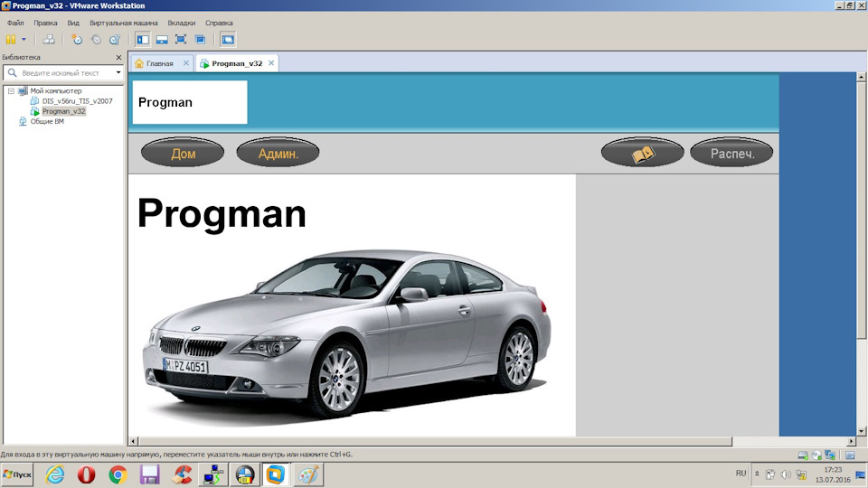Click the horizontal scrollbar right arrow
This screenshot has width=868, height=488.
pyautogui.click(x=852, y=442)
